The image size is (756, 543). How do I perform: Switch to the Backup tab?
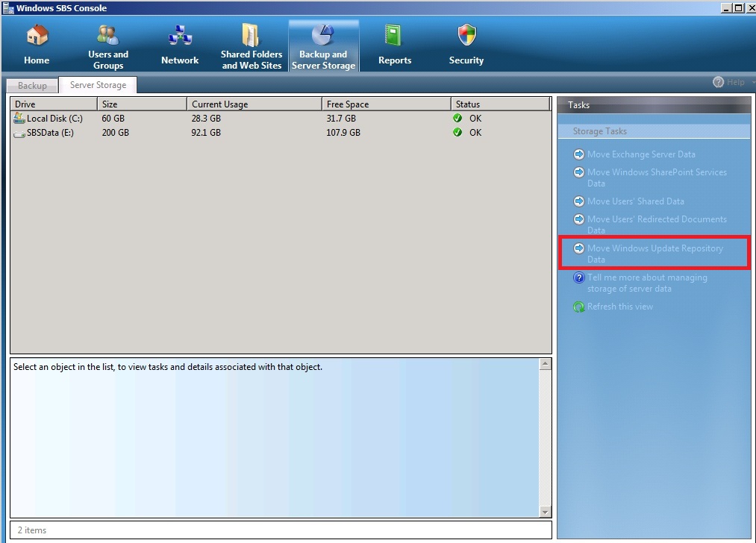click(32, 85)
